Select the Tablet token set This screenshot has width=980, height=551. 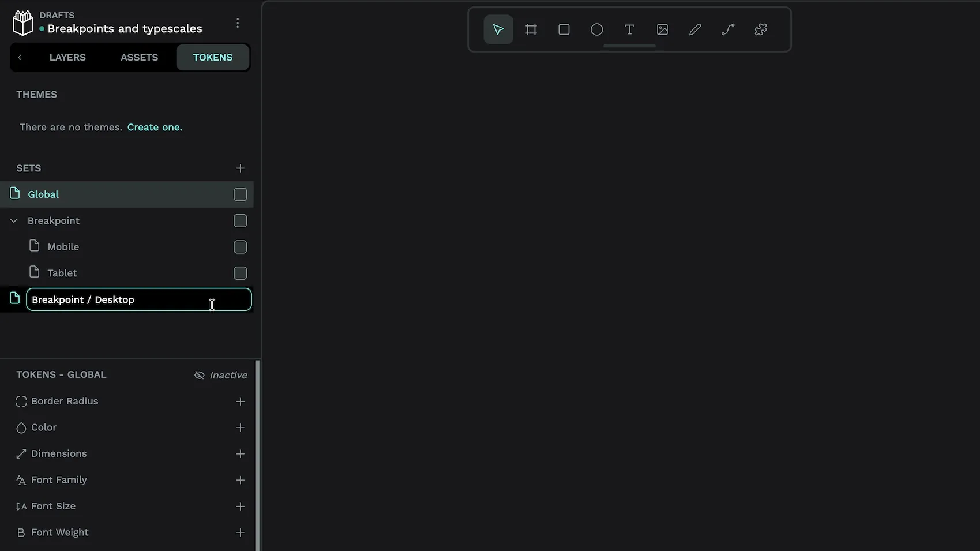(127, 273)
